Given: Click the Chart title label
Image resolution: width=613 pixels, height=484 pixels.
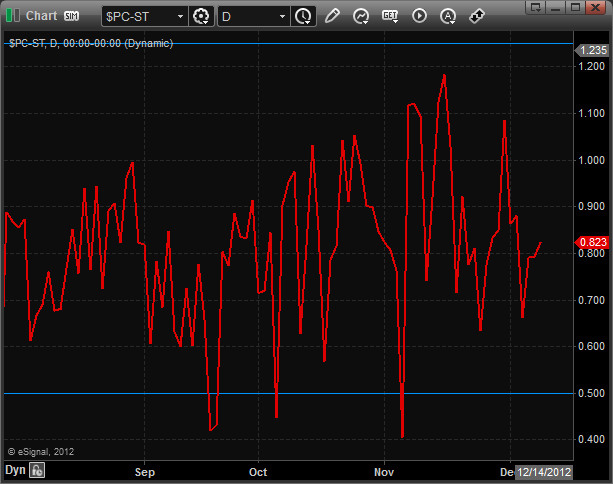Looking at the screenshot, I should (41, 16).
